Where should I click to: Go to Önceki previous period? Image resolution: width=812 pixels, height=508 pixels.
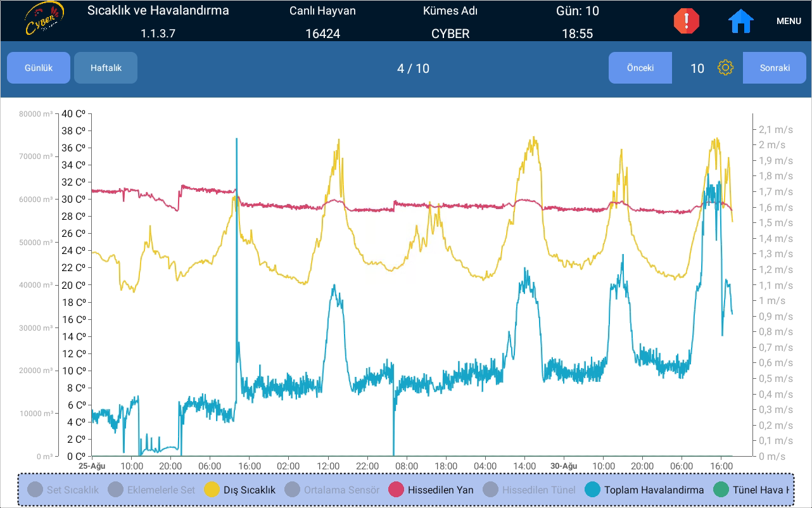[x=640, y=68]
